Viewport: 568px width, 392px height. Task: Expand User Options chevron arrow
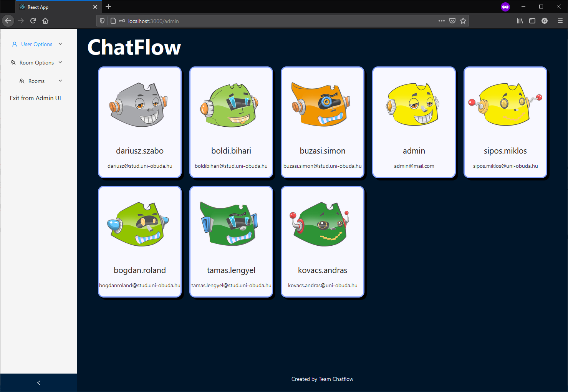pyautogui.click(x=60, y=44)
